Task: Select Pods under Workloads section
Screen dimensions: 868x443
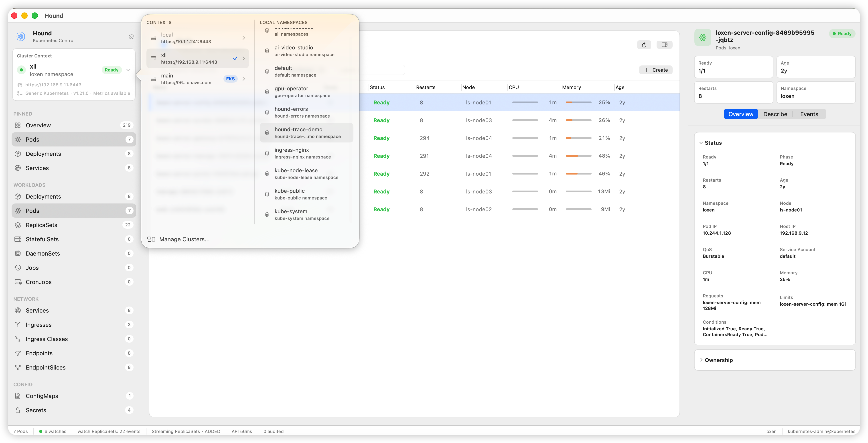Action: [x=74, y=211]
